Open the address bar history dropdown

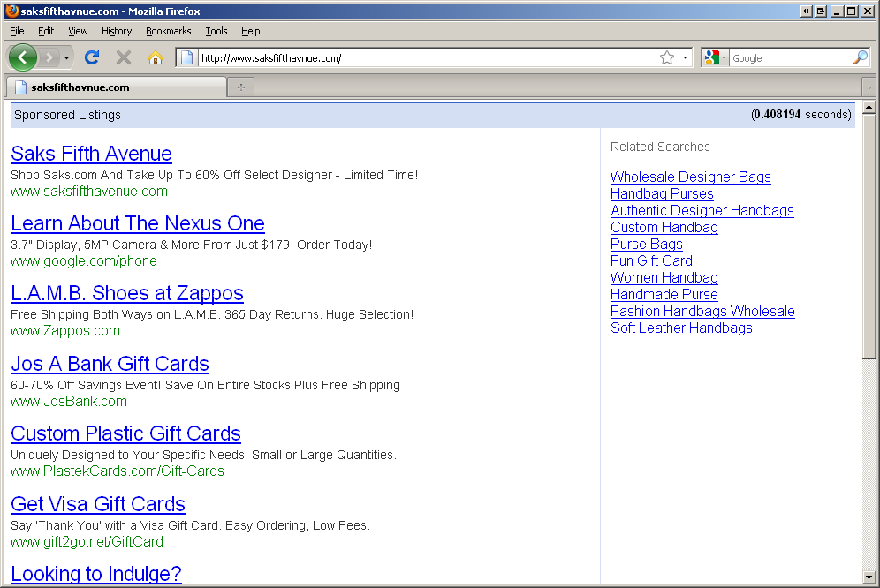click(x=685, y=57)
